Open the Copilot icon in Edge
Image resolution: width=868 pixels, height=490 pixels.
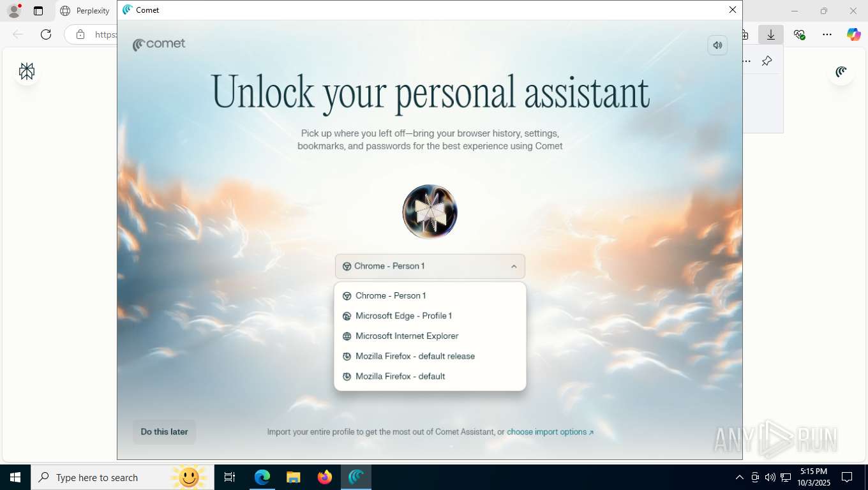[854, 34]
